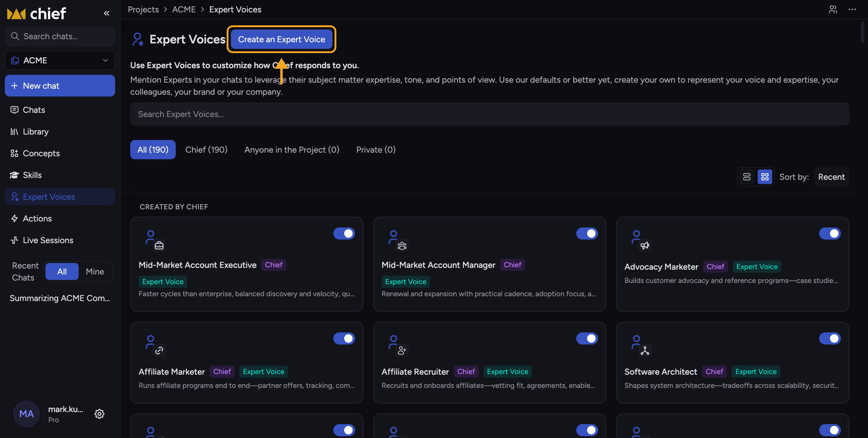Select the Chief (190) tab

point(206,149)
